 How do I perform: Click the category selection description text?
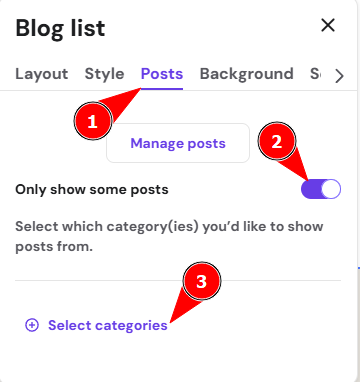169,236
